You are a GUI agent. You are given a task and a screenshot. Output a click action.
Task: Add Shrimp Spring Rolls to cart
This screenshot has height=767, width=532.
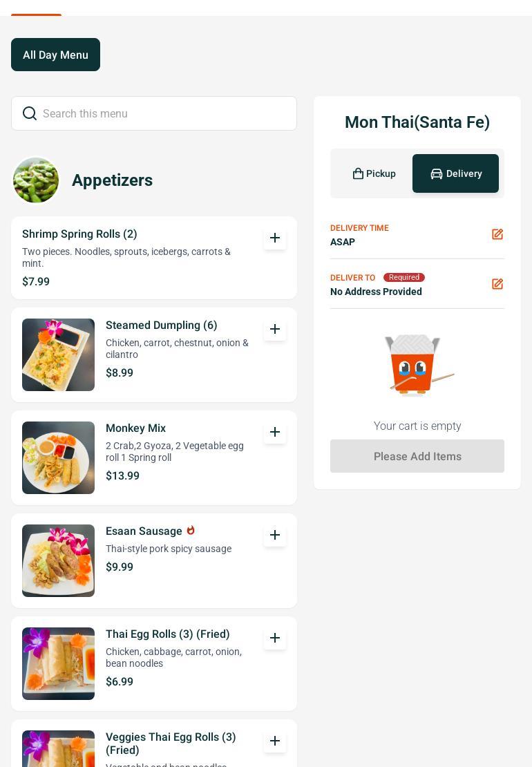point(275,238)
